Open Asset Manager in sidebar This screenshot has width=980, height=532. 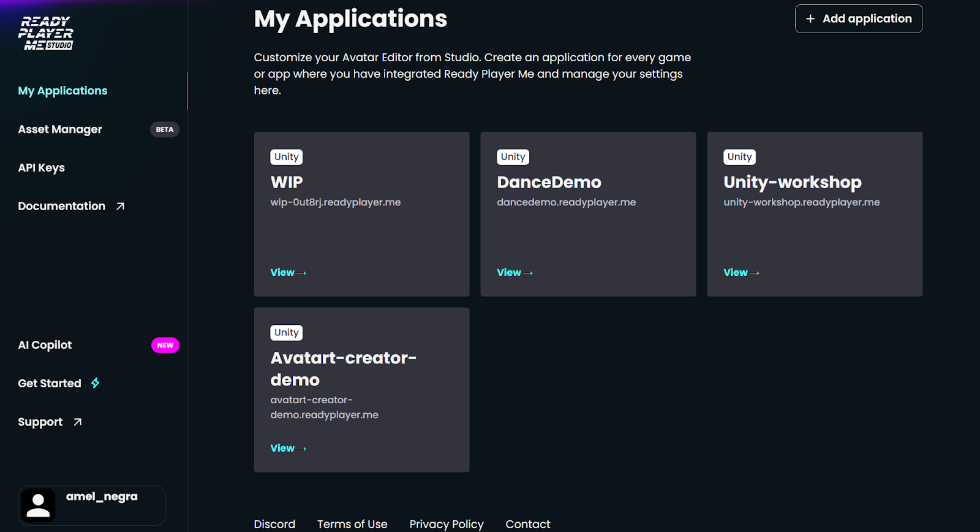(60, 129)
